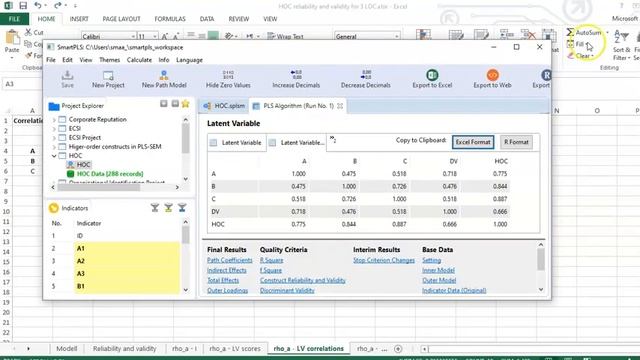Click the blue filter icon in Indicators panel

click(x=182, y=208)
